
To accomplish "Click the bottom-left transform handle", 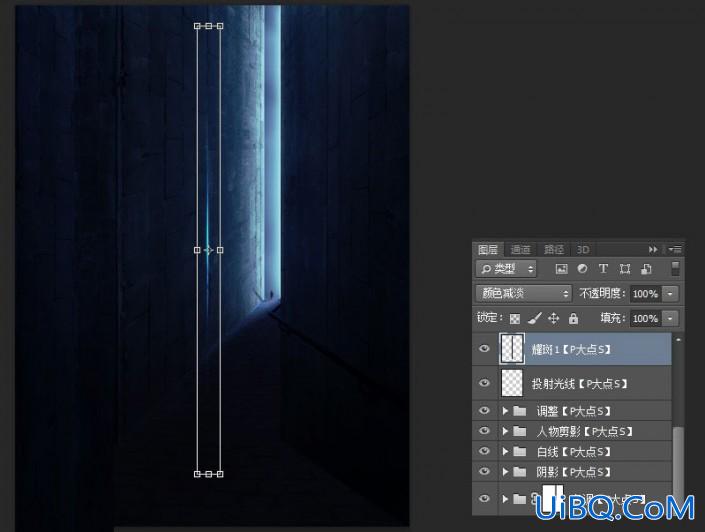I will [x=197, y=474].
